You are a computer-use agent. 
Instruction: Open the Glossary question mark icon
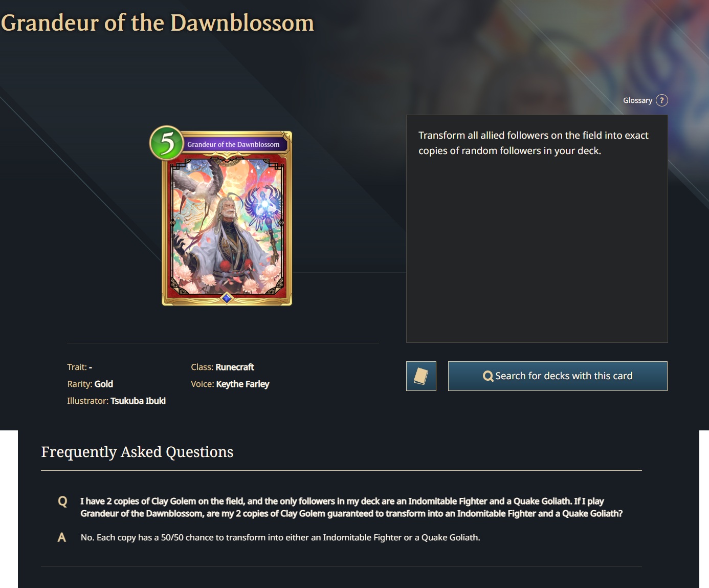click(661, 100)
